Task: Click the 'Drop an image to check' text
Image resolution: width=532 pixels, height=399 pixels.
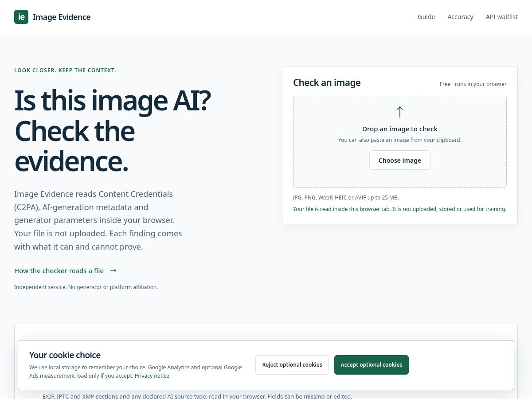Action: (x=400, y=129)
